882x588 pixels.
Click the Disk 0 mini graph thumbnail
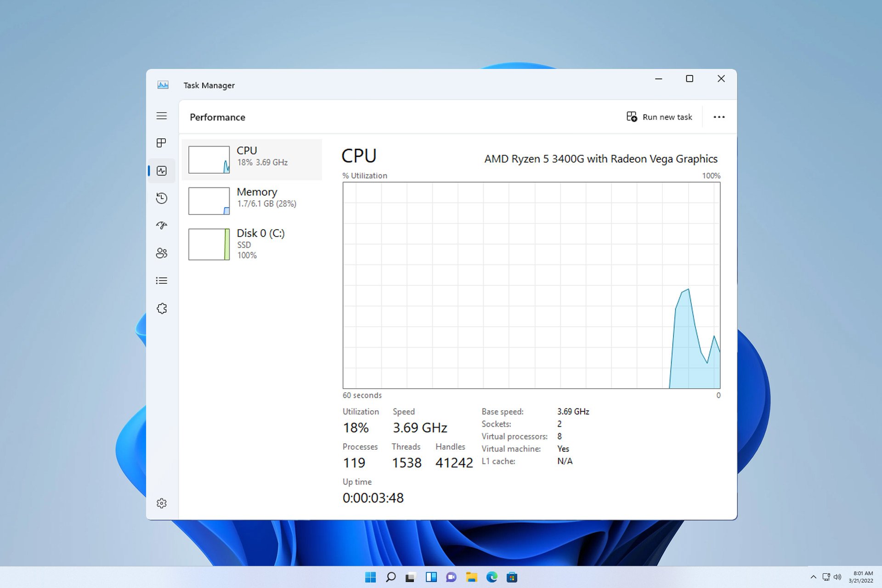click(x=209, y=244)
